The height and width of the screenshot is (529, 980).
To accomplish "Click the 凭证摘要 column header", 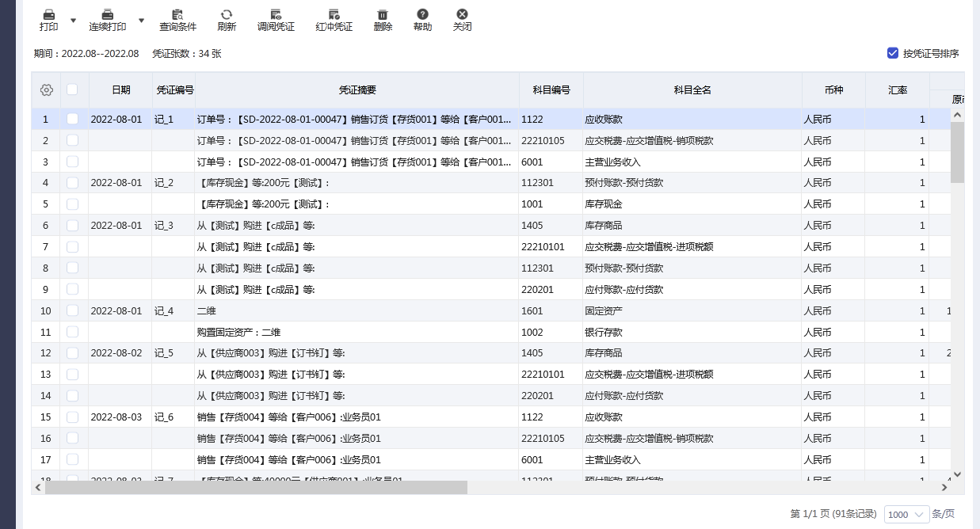I will [x=357, y=90].
